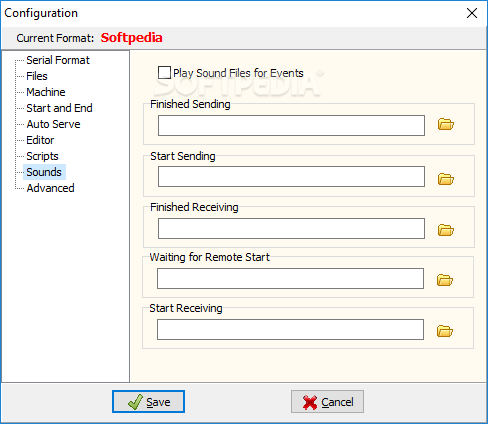
Task: Close the Configuration dialog
Action: pyautogui.click(x=472, y=13)
